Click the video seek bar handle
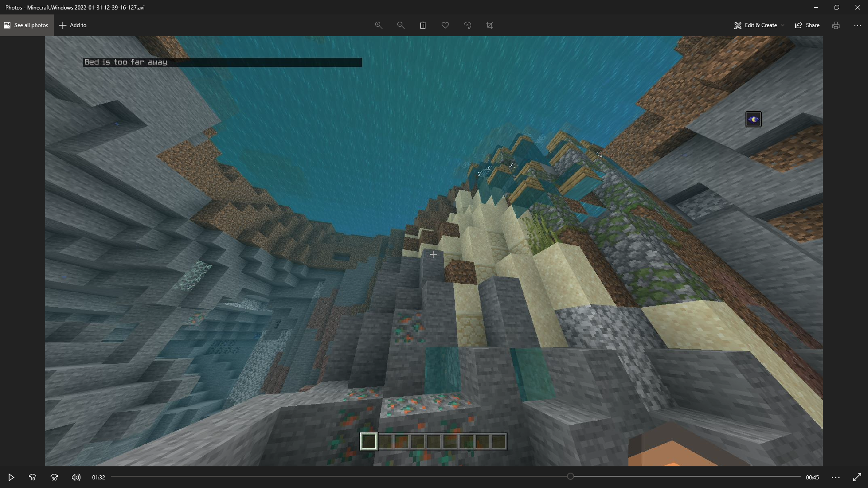The image size is (868, 488). pyautogui.click(x=571, y=476)
